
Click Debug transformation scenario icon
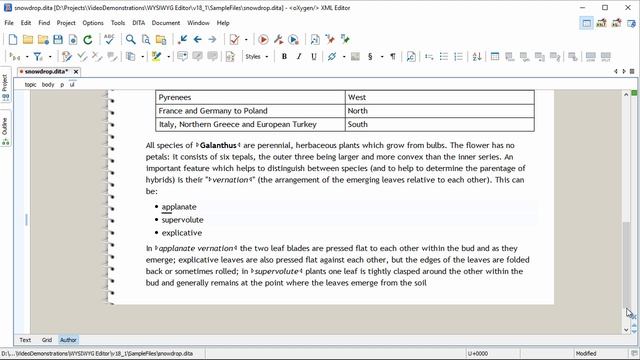(x=293, y=40)
